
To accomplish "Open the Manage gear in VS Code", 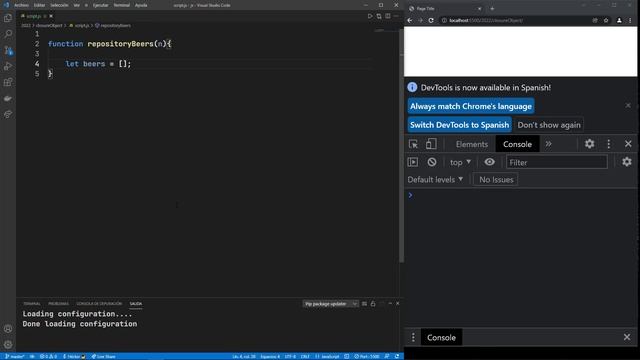I will click(x=8, y=344).
